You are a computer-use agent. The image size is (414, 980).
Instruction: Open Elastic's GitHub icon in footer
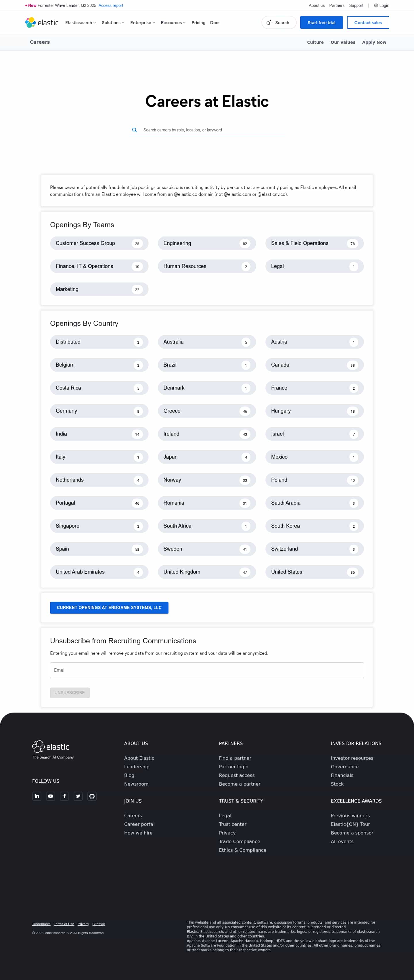pyautogui.click(x=92, y=796)
